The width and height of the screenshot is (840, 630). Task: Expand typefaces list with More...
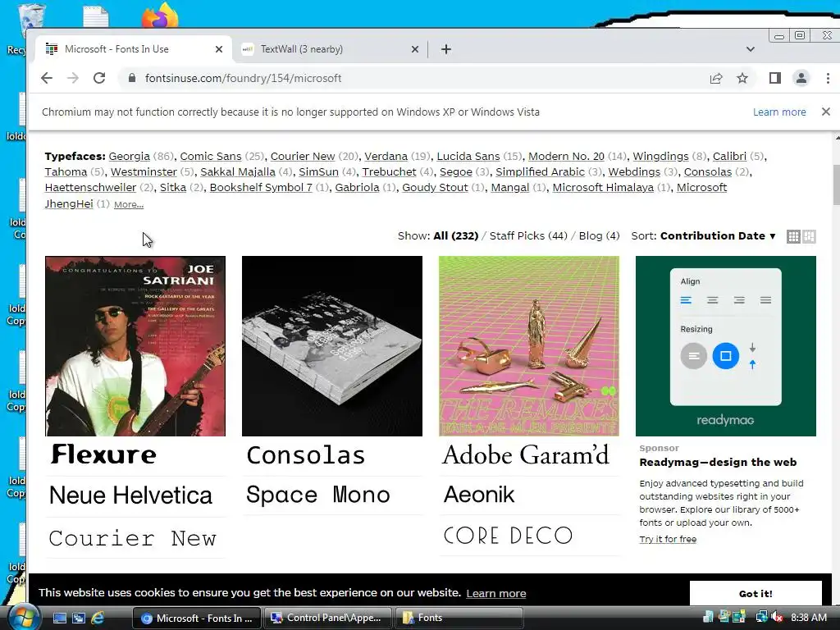pos(129,204)
